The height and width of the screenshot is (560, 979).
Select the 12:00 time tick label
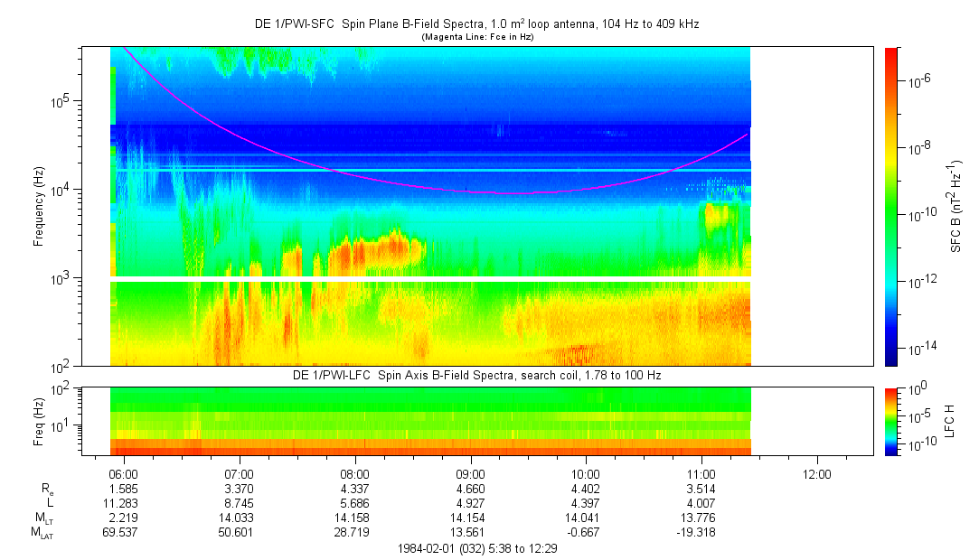tap(817, 473)
